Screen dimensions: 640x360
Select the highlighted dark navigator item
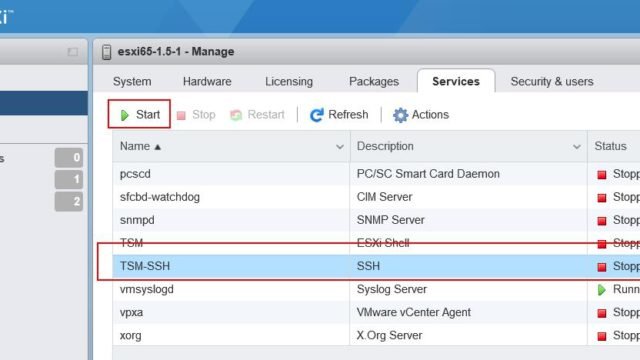pos(44,103)
